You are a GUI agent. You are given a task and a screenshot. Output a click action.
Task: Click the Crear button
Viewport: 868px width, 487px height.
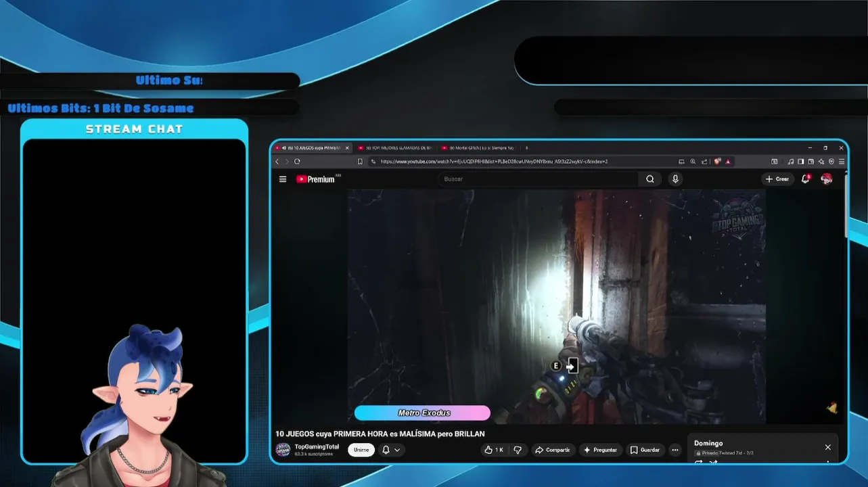coord(777,179)
